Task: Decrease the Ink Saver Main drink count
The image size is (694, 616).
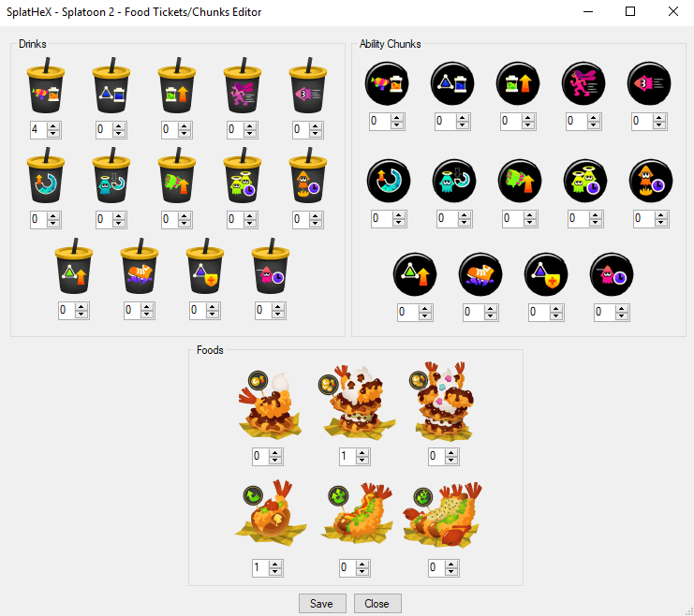Action: 53,134
